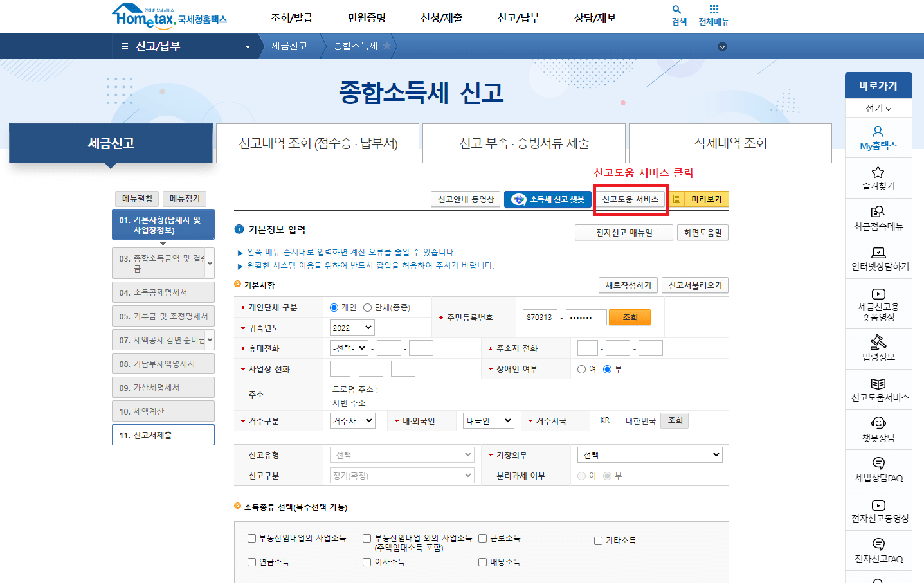Click the Hometax logo
924x583 pixels.
169,17
